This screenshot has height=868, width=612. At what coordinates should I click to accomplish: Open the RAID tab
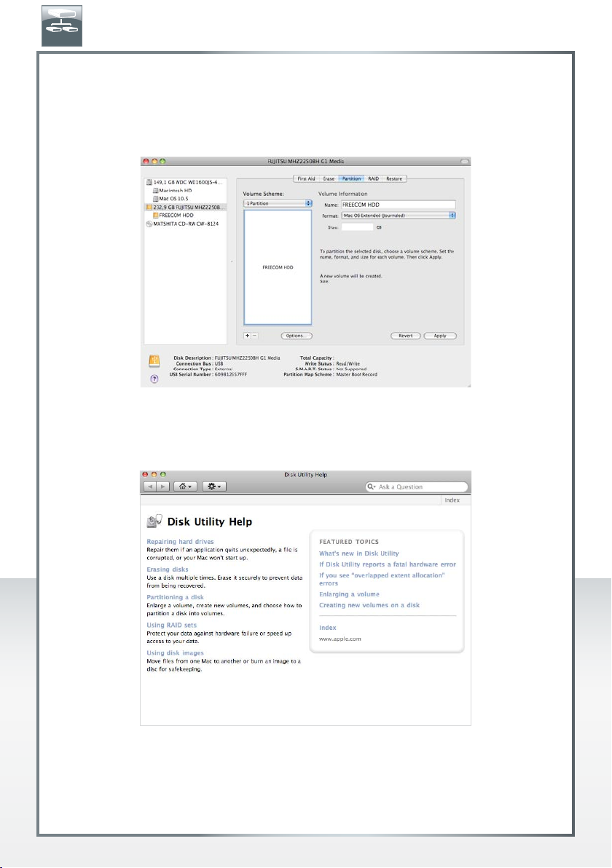pos(374,179)
